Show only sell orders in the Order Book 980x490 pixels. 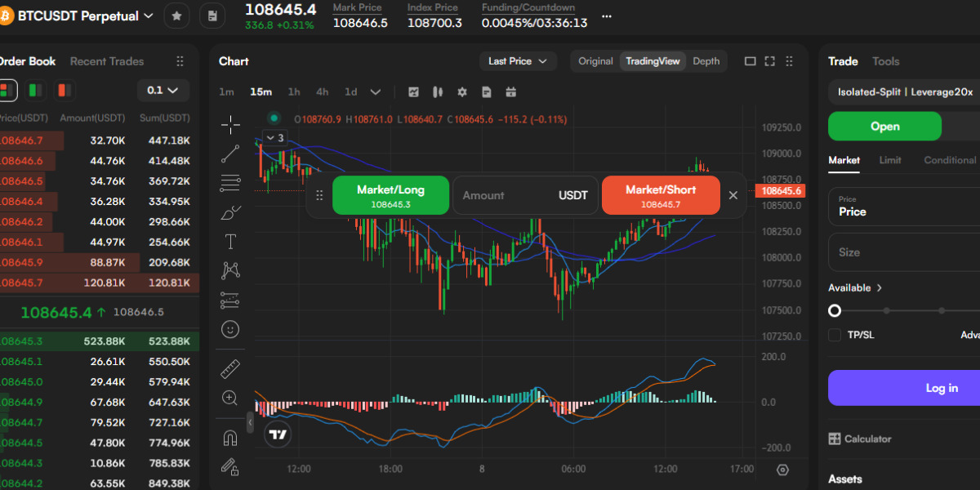pyautogui.click(x=64, y=90)
